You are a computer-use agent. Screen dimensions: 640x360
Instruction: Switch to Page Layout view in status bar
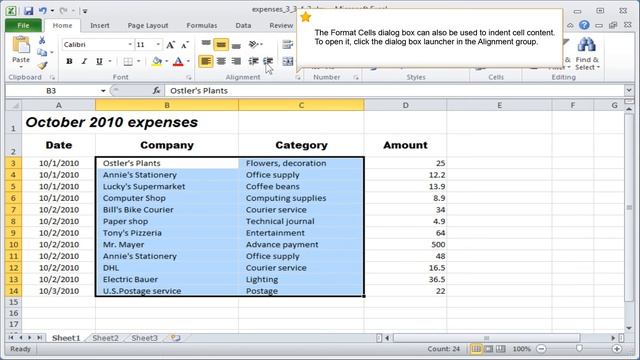[x=488, y=349]
